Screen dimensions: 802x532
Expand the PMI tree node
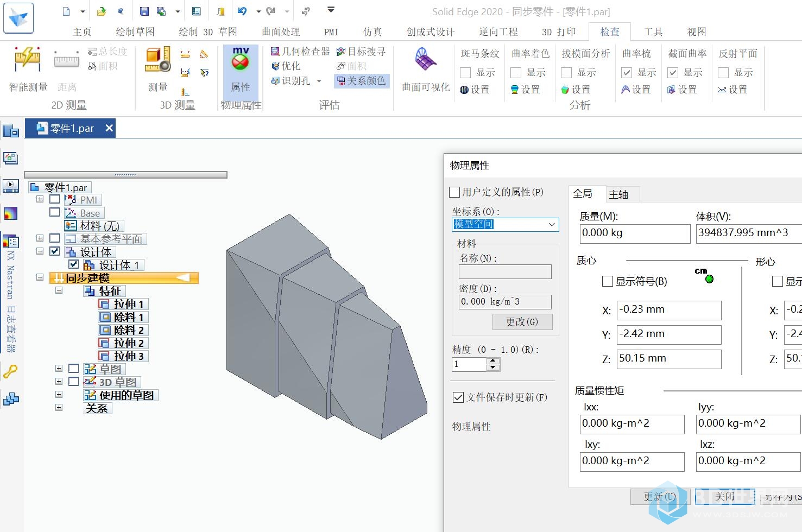(x=40, y=199)
